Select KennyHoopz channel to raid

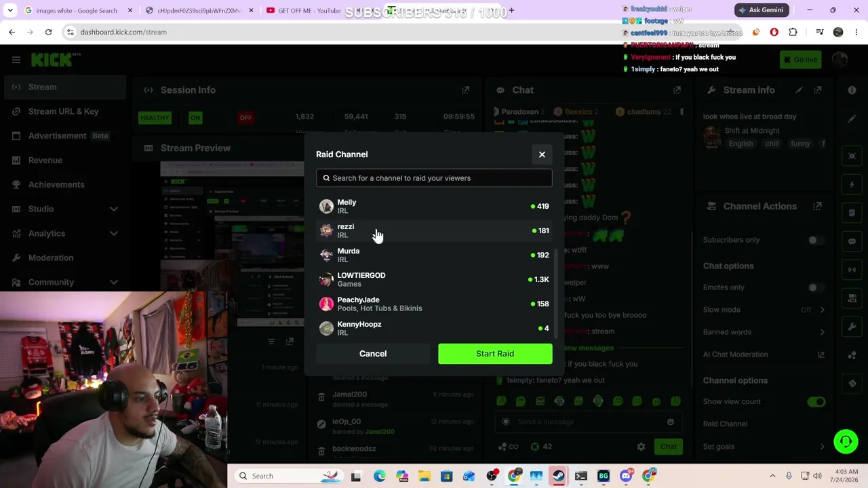pos(434,328)
